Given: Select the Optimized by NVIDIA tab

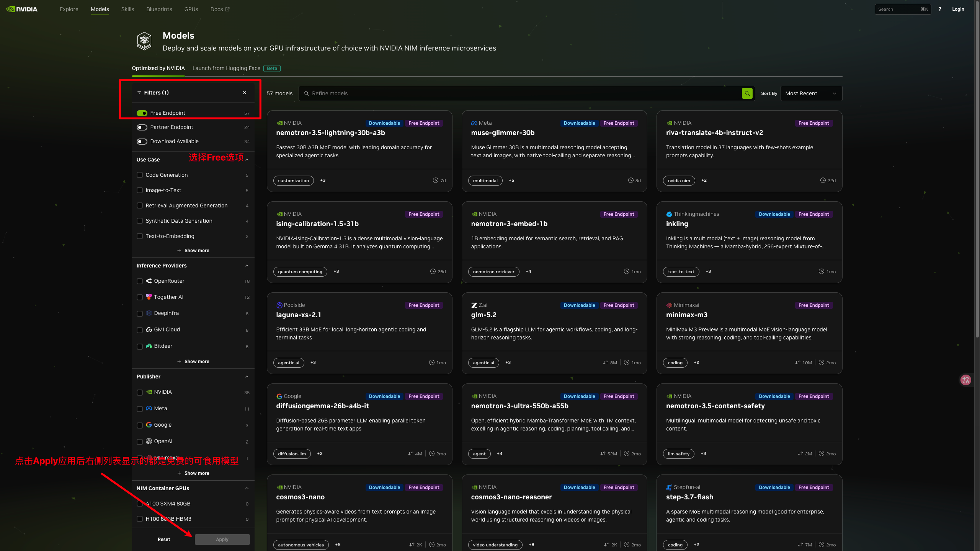Looking at the screenshot, I should (x=158, y=68).
